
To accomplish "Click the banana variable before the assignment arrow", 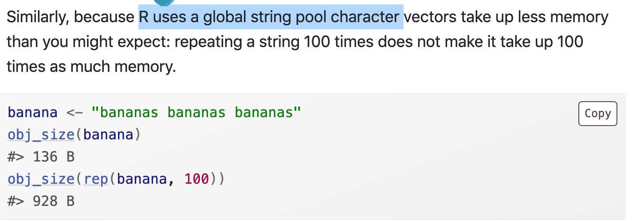I will pyautogui.click(x=32, y=112).
